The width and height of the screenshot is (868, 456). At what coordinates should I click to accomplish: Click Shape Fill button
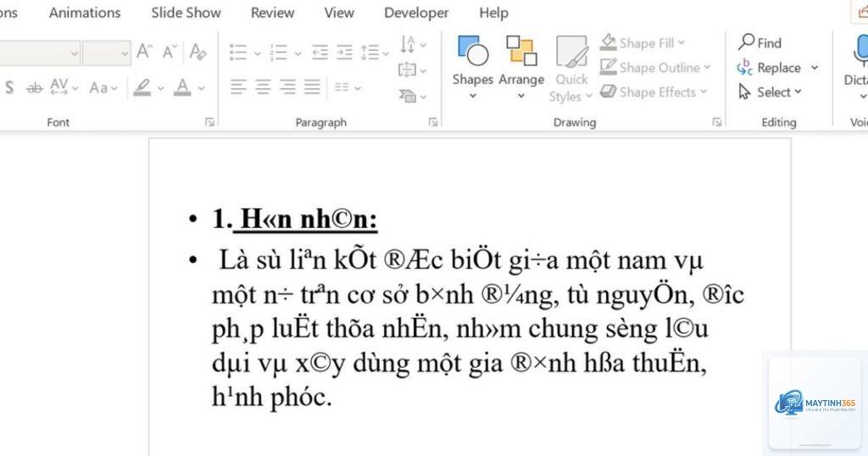tap(643, 43)
